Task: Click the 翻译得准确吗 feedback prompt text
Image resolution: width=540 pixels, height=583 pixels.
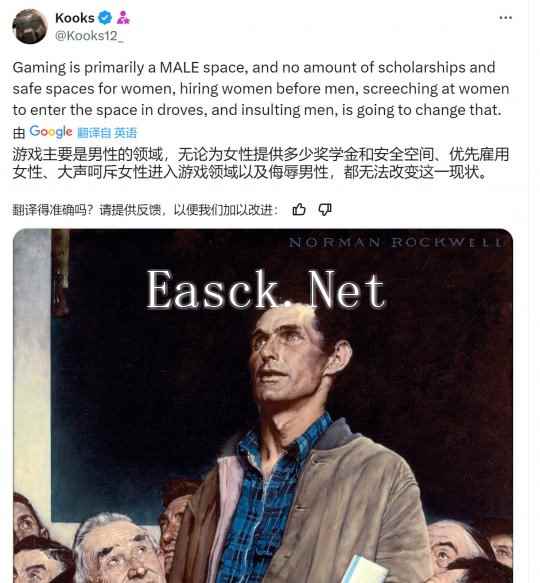Action: (x=145, y=210)
